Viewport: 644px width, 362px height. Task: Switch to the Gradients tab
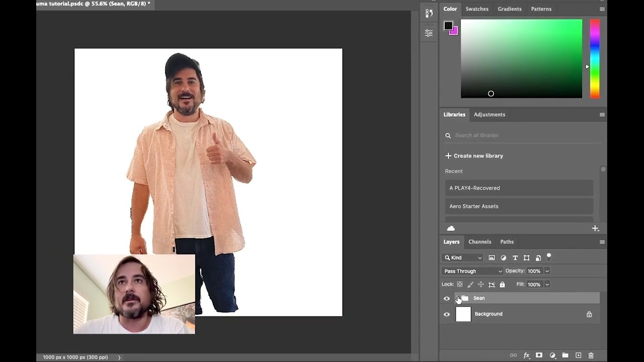(509, 9)
